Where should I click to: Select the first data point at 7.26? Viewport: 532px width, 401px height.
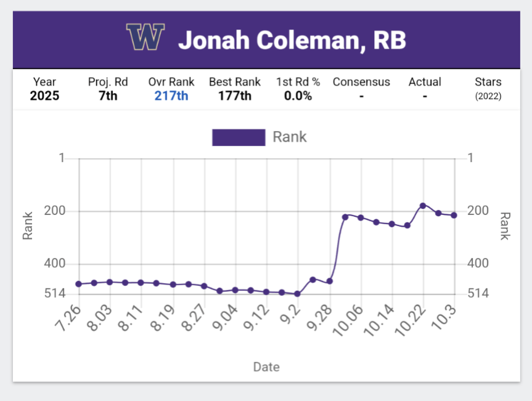[x=78, y=284]
